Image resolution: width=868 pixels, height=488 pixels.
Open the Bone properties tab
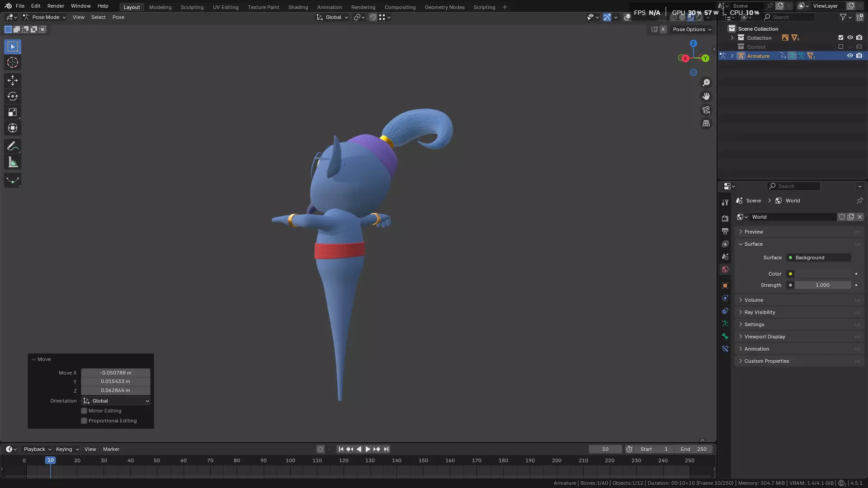pyautogui.click(x=725, y=336)
